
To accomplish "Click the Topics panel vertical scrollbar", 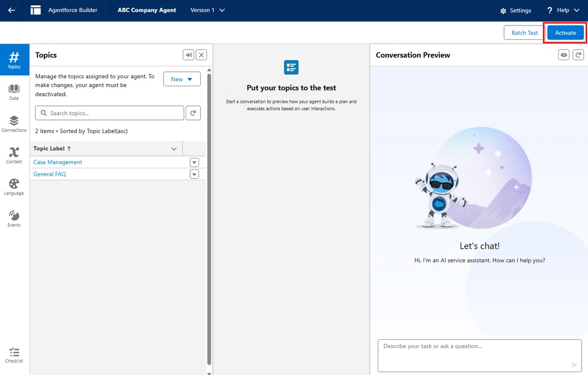I will pos(210,219).
